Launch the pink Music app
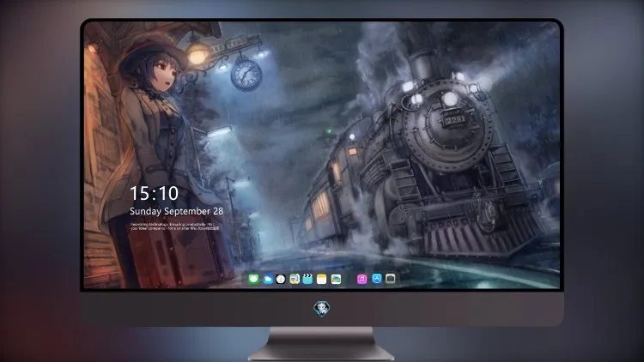This screenshot has width=644, height=362. (x=361, y=280)
